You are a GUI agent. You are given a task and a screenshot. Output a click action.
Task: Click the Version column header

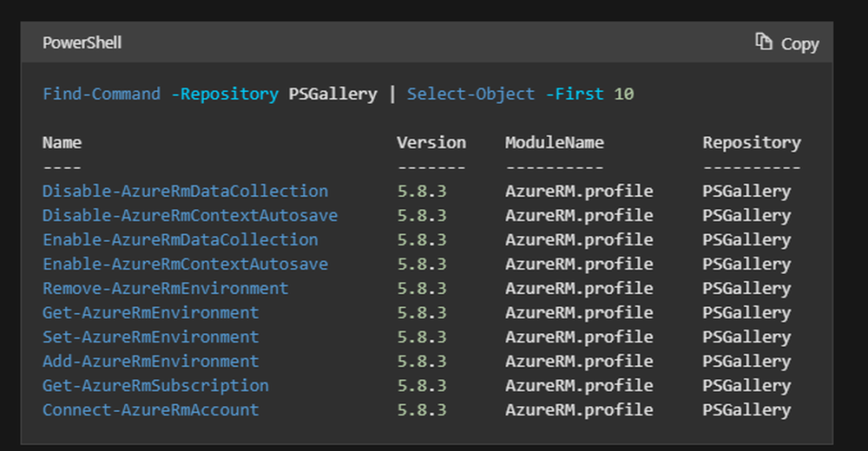point(431,143)
